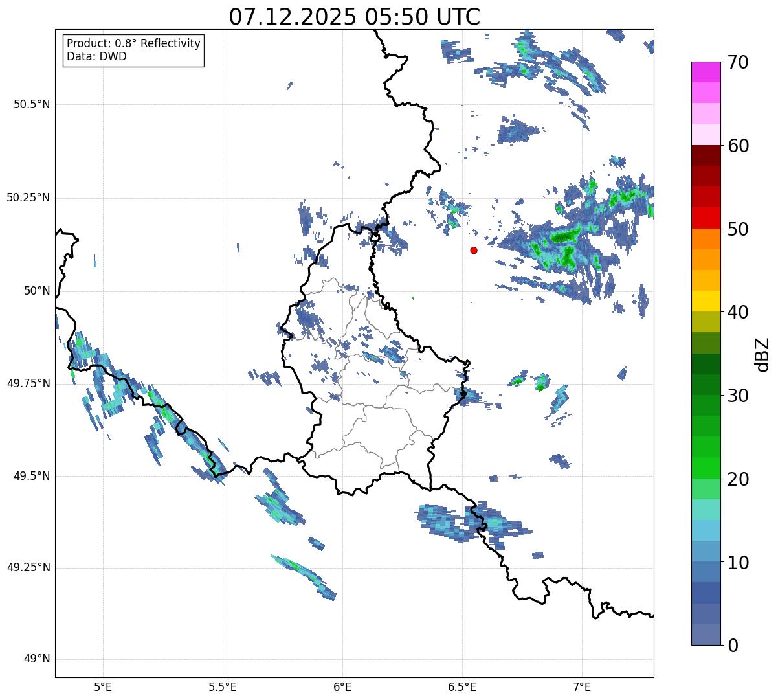This screenshot has height=700, width=778.
Task: Click the 49.25°N latitude label
Action: [28, 567]
